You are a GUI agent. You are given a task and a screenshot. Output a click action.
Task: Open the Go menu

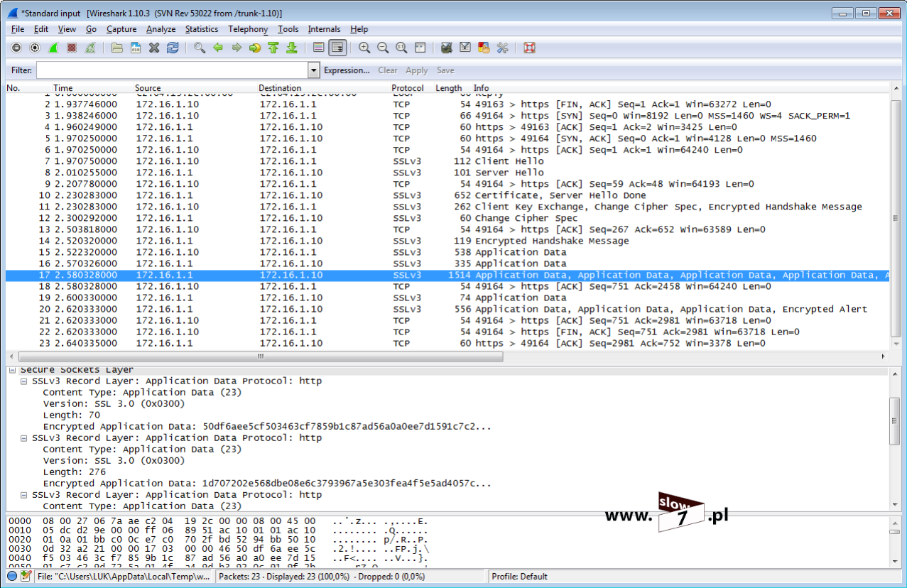click(92, 29)
